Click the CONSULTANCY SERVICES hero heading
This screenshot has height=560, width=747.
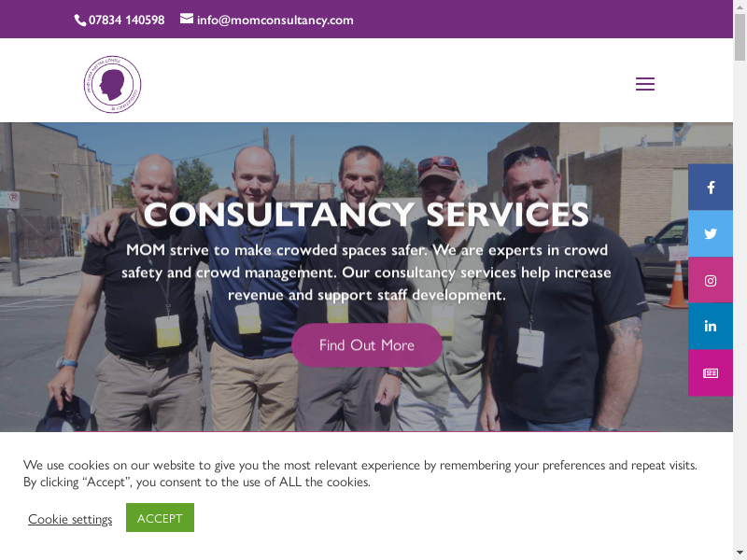[x=366, y=215]
